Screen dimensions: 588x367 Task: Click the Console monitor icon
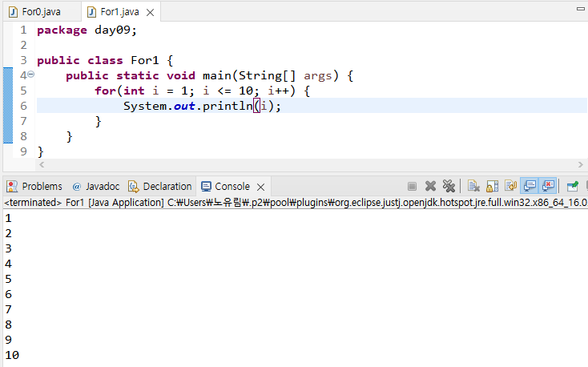[x=206, y=186]
